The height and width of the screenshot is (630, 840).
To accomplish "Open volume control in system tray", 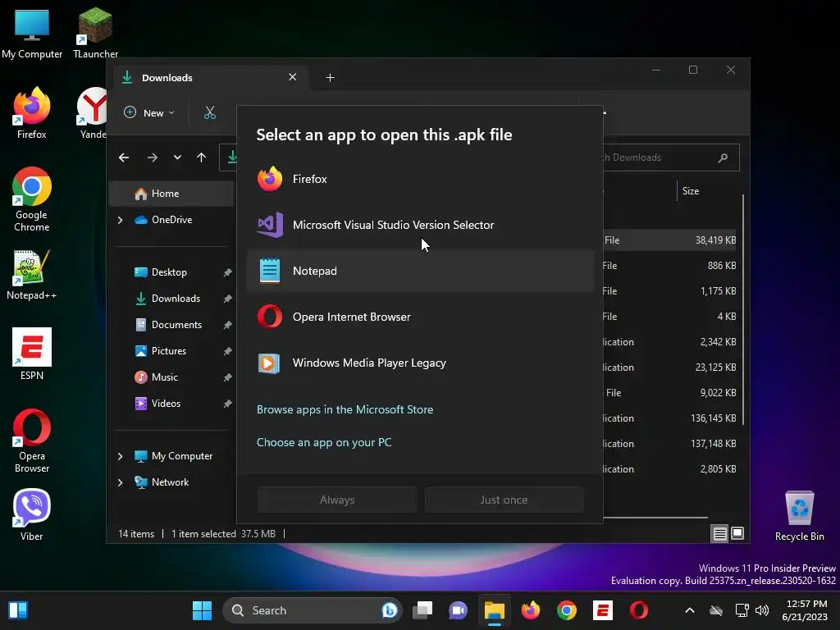I will [762, 610].
